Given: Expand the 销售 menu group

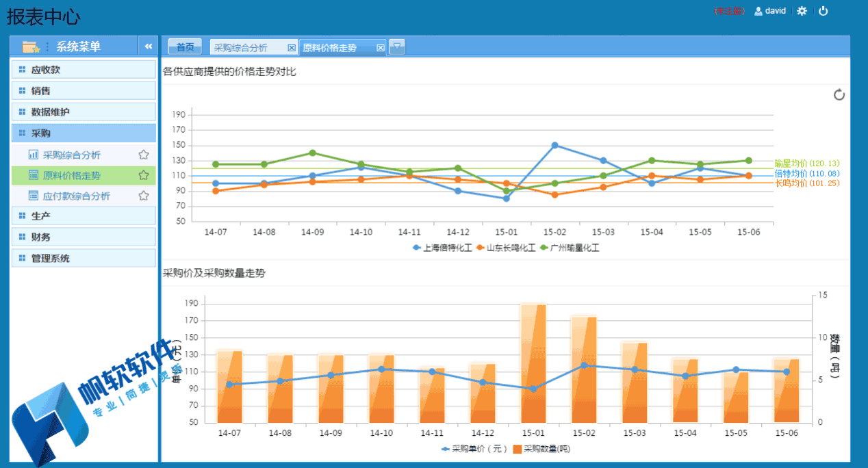Looking at the screenshot, I should [84, 90].
